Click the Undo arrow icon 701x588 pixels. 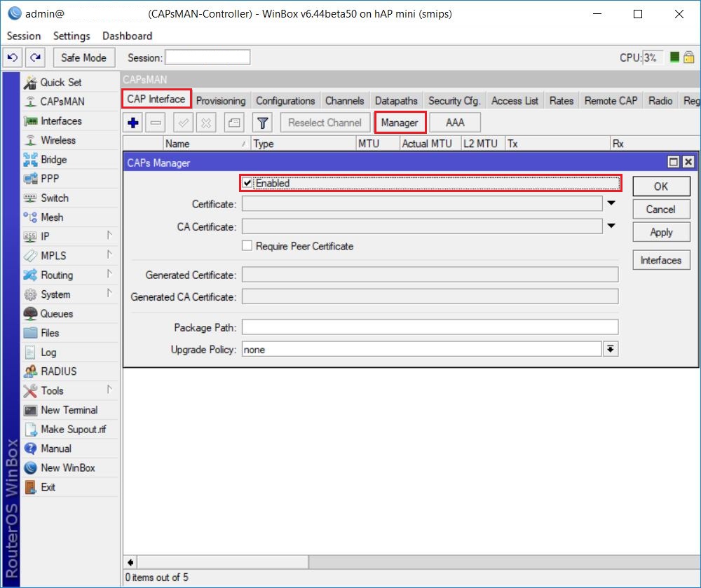click(13, 57)
